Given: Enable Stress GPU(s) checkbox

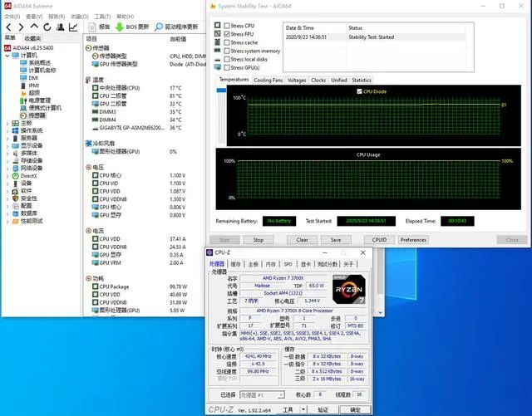Looking at the screenshot, I should pos(227,67).
